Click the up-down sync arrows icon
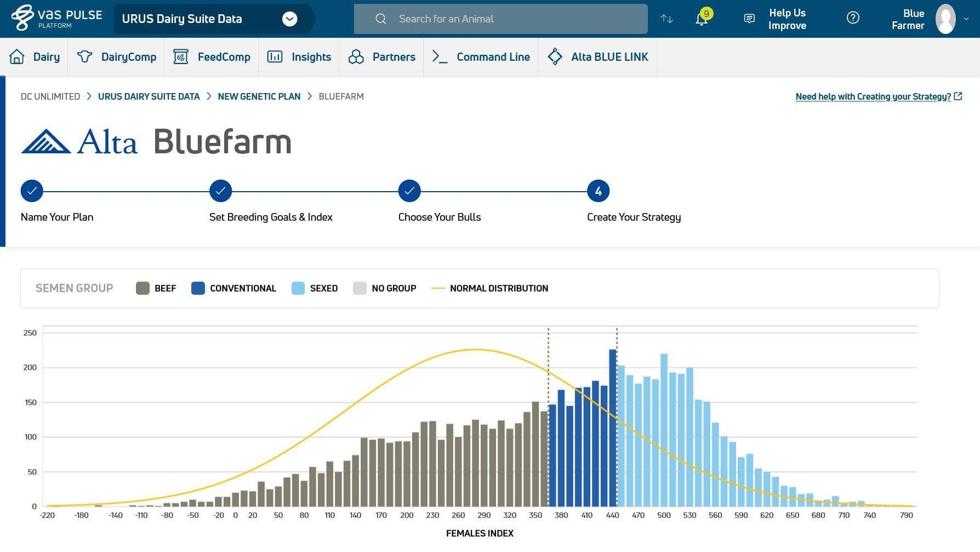Viewport: 980px width, 552px height. tap(666, 19)
